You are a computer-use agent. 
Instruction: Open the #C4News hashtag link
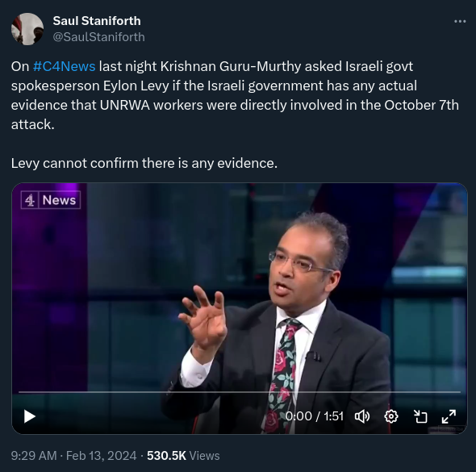(64, 66)
